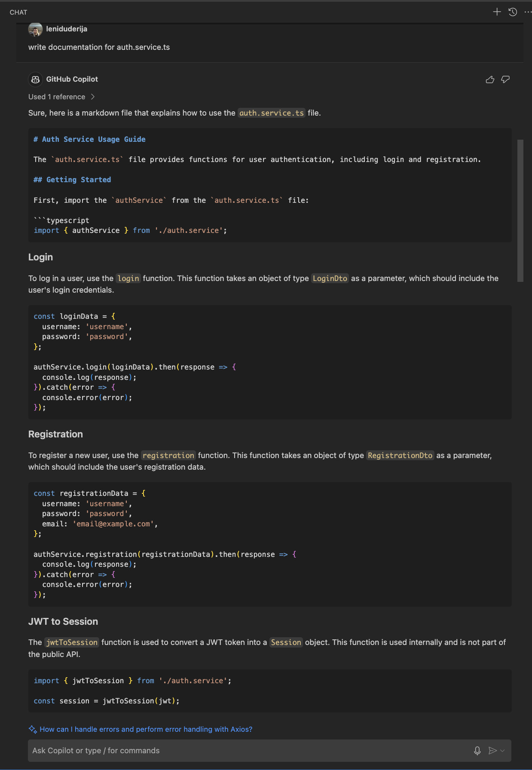Image resolution: width=532 pixels, height=770 pixels.
Task: Click the microphone voice input icon
Action: tap(477, 751)
